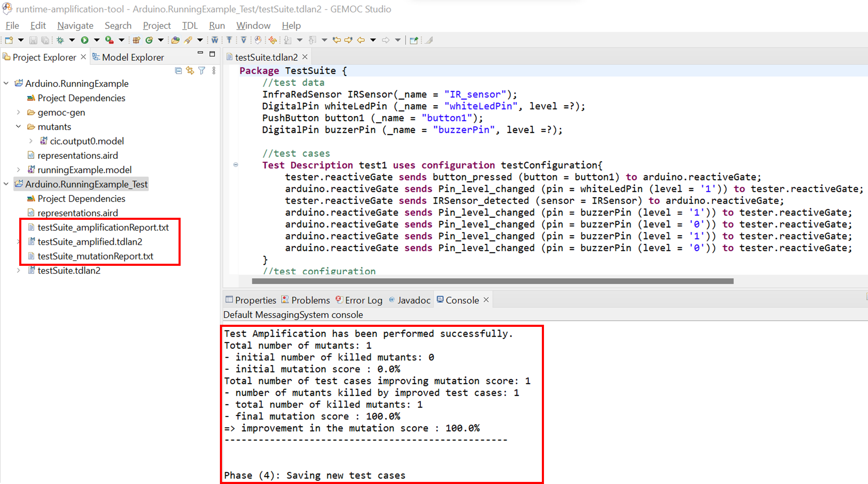This screenshot has width=868, height=484.
Task: Click the Save All toolbar icon
Action: pyautogui.click(x=45, y=40)
